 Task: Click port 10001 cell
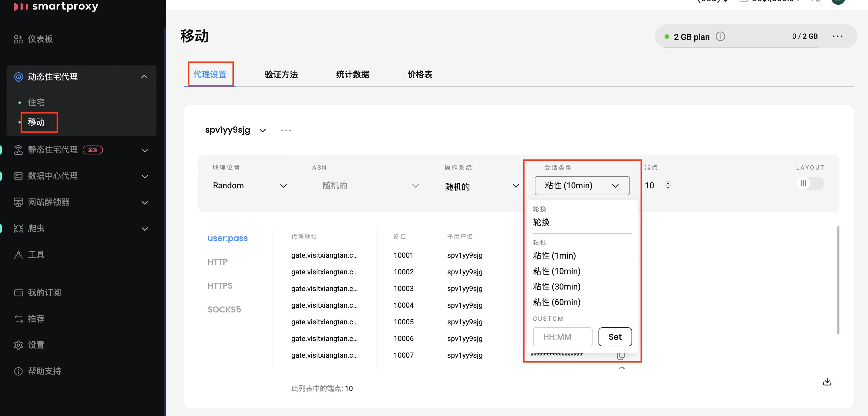(403, 256)
